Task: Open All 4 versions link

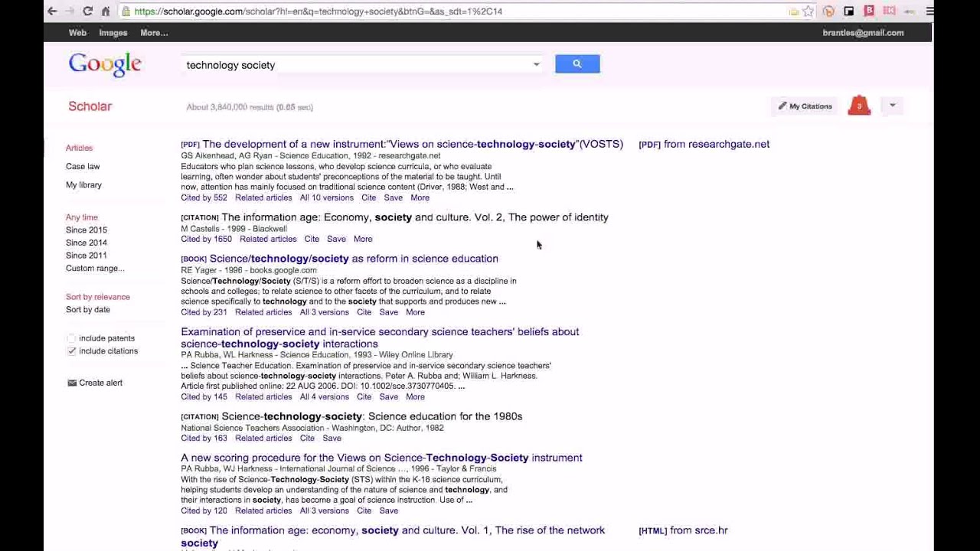Action: [x=325, y=396]
